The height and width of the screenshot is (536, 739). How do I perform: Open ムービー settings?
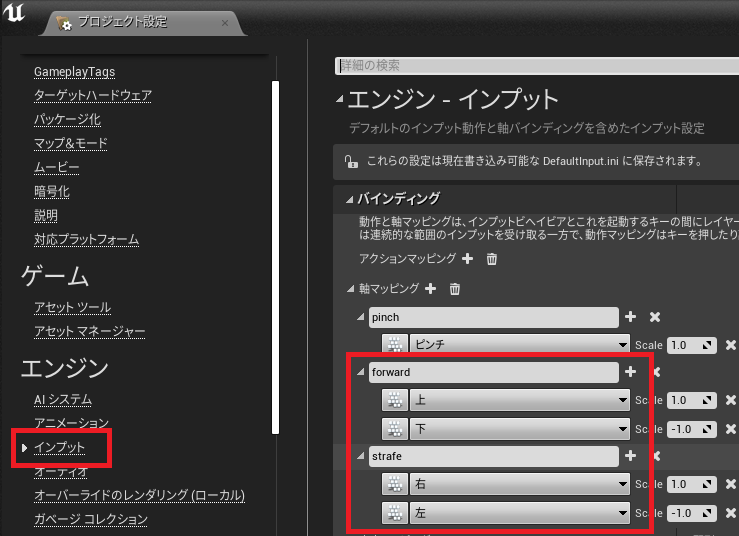(x=57, y=168)
